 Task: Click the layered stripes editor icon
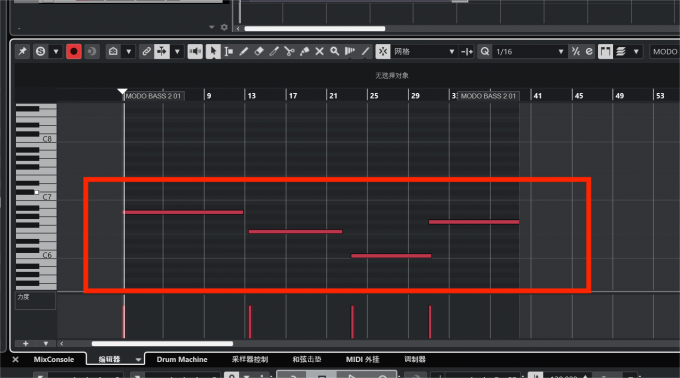point(621,52)
